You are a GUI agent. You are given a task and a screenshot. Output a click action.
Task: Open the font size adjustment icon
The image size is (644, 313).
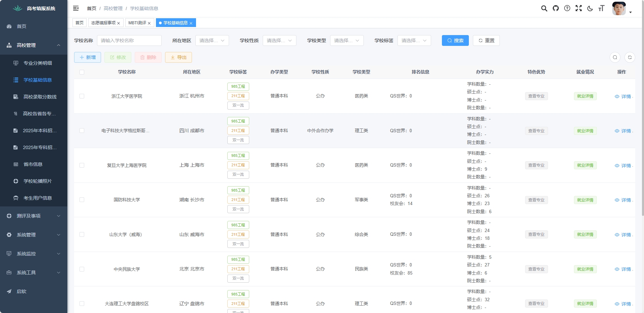point(602,8)
